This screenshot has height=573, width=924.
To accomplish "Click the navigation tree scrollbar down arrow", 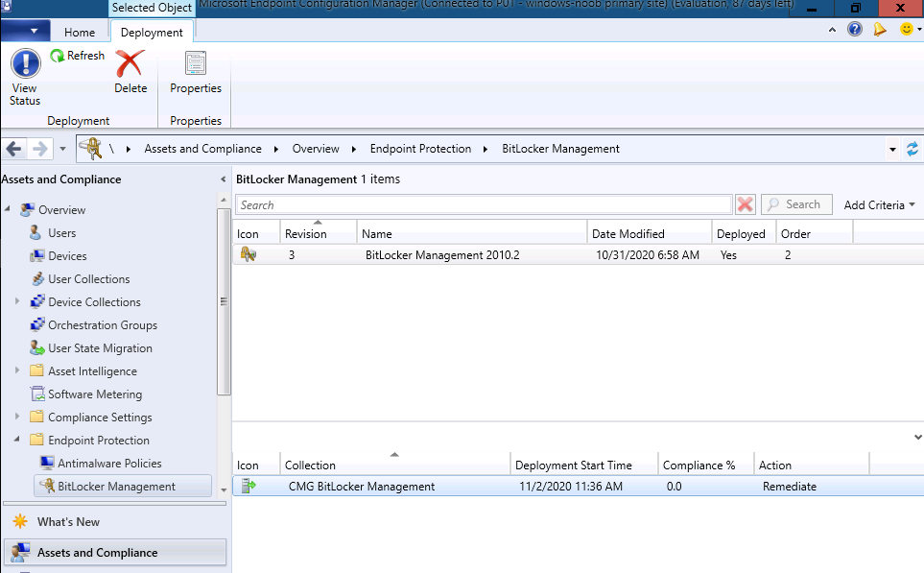I will pos(224,489).
